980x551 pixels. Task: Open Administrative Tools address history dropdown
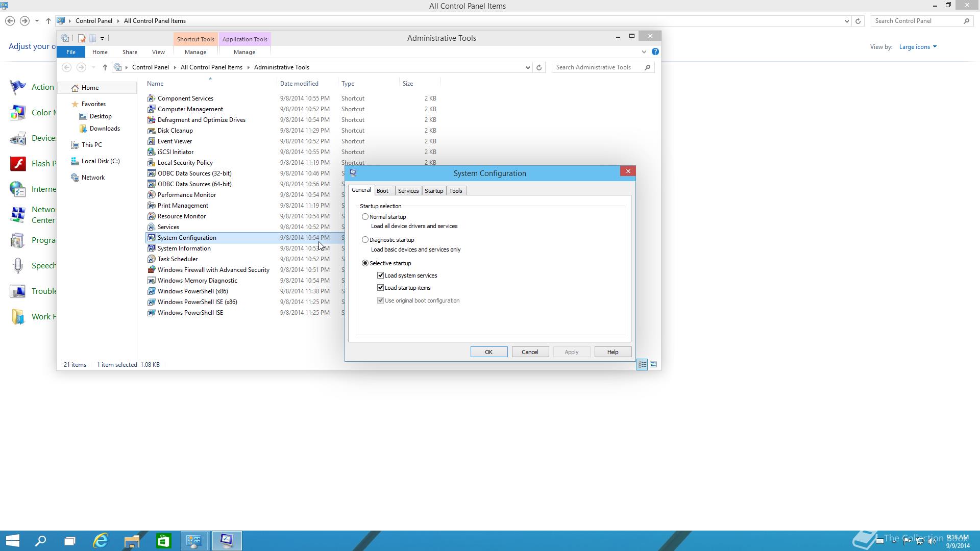coord(528,67)
